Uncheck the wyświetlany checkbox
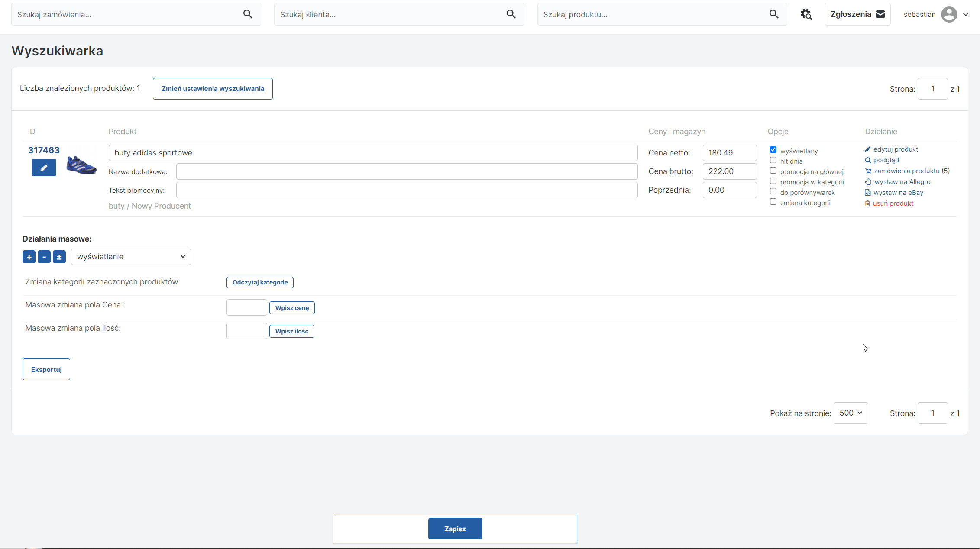980x549 pixels. [773, 150]
